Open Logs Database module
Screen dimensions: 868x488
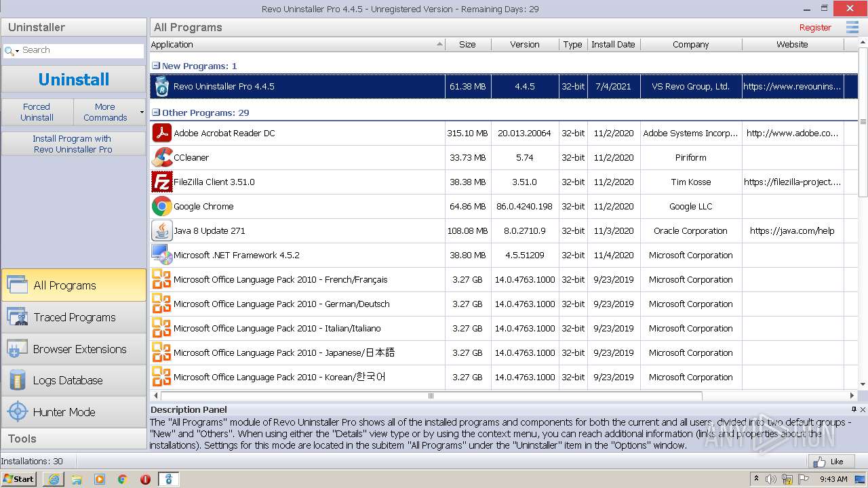point(73,380)
